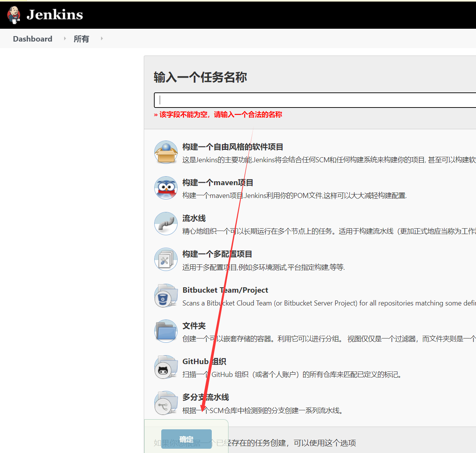
Task: Select the blue folder icon
Action: point(166,331)
